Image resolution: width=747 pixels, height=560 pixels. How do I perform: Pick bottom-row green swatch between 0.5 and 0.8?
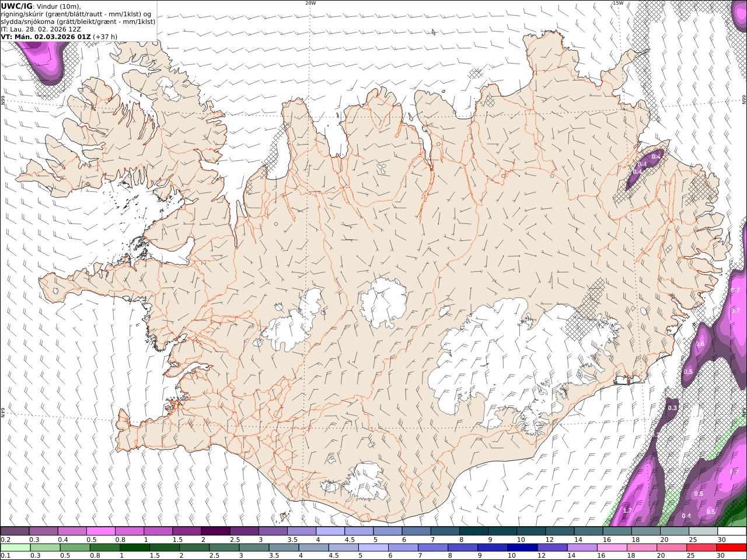(x=75, y=547)
